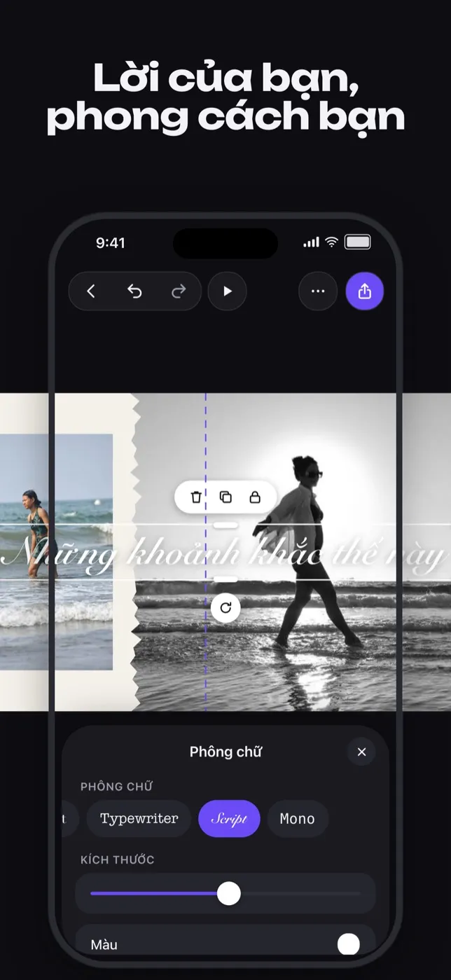Duplicate the selected text layer
Image resolution: width=451 pixels, height=980 pixels.
225,497
